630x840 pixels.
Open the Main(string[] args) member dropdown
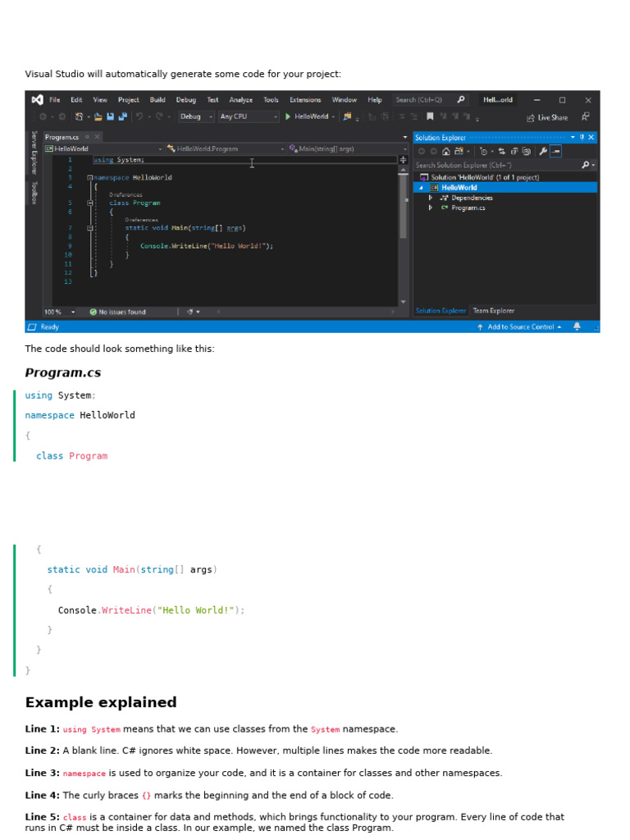click(x=348, y=149)
